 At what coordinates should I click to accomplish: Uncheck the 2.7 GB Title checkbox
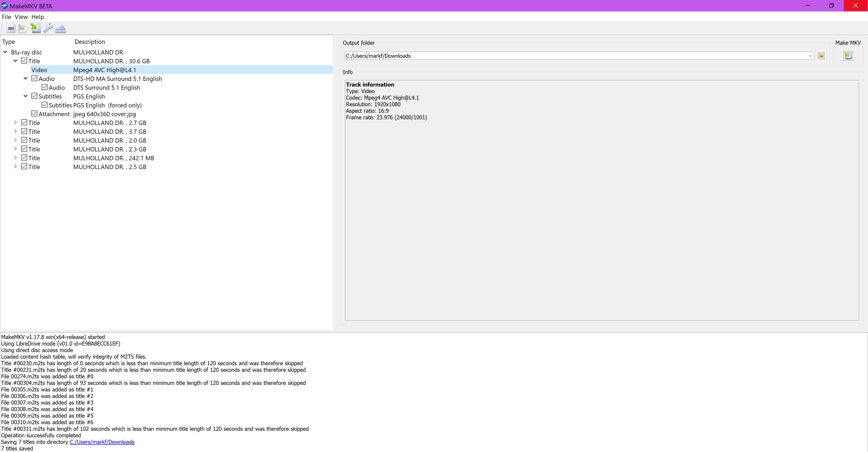24,122
